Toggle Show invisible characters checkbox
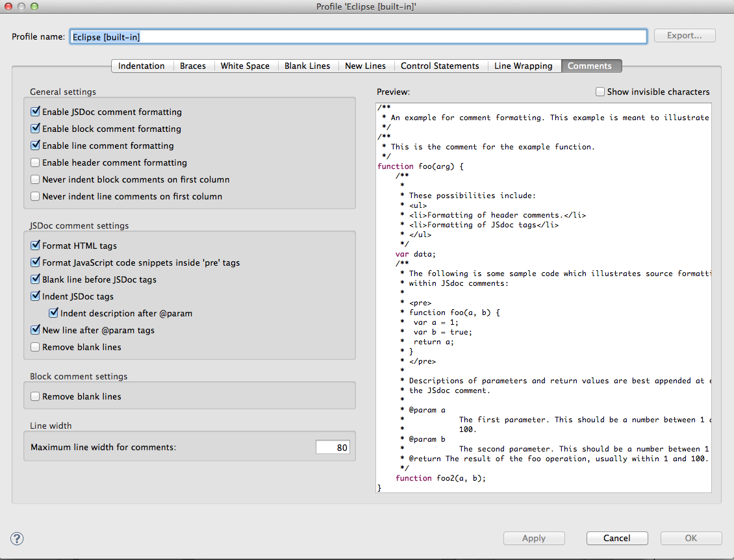Viewport: 734px width, 560px height. (x=600, y=92)
